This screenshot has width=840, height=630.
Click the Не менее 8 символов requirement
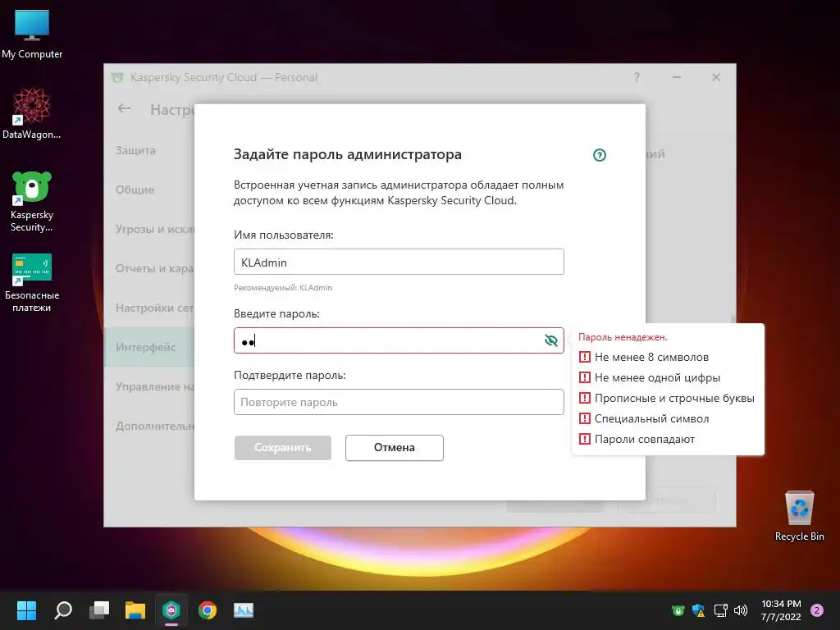click(644, 358)
